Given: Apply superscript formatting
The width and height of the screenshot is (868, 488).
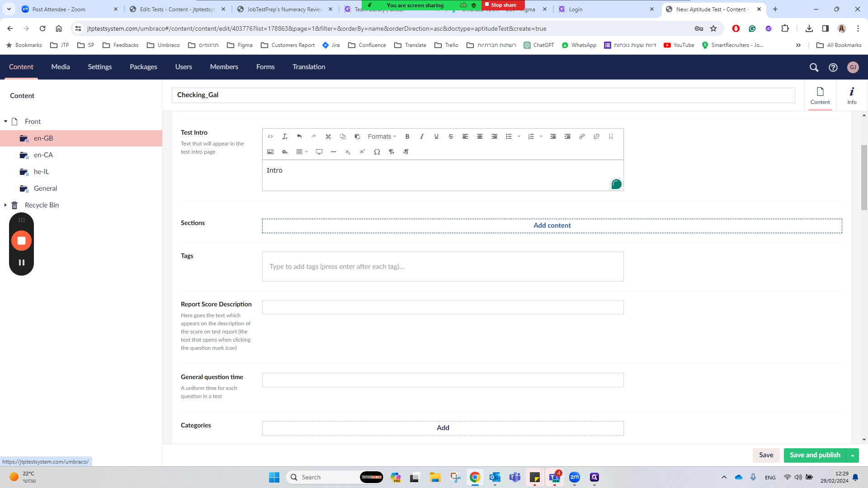Looking at the screenshot, I should pyautogui.click(x=363, y=152).
